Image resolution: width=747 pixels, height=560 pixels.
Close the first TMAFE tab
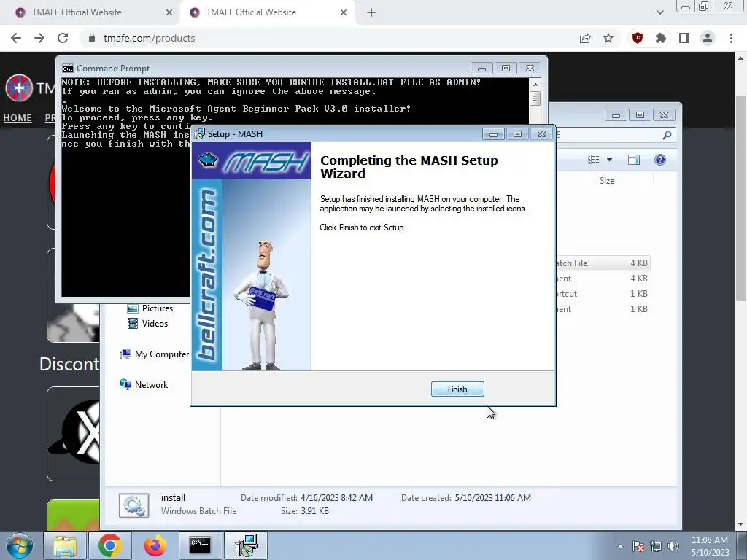169,12
